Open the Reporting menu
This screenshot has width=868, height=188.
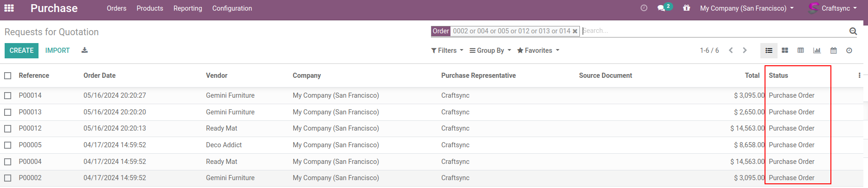click(187, 8)
